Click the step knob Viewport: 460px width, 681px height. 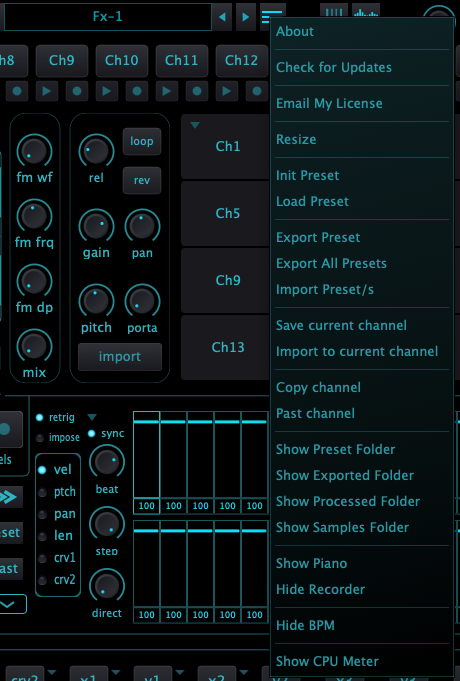click(107, 524)
